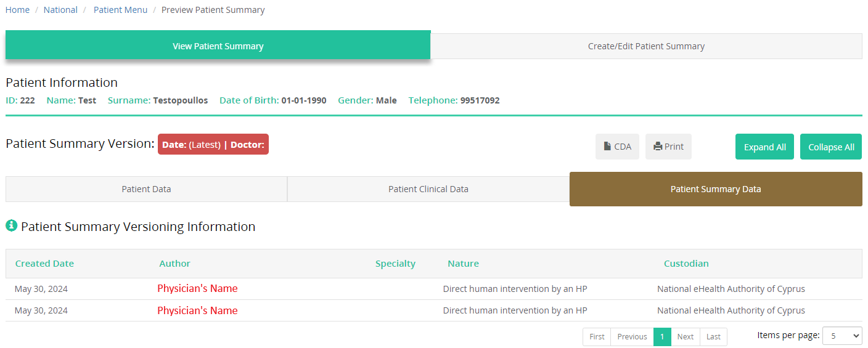
Task: Switch to View Patient Summary tab
Action: point(218,46)
